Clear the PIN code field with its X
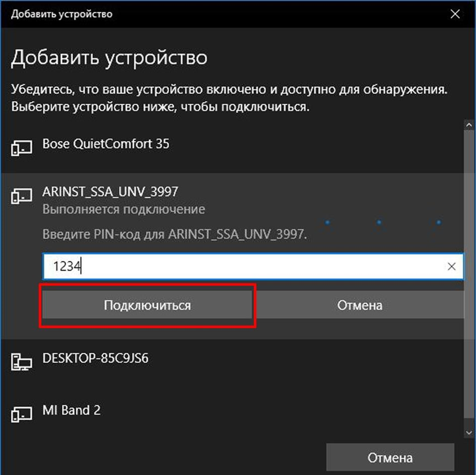 point(451,266)
